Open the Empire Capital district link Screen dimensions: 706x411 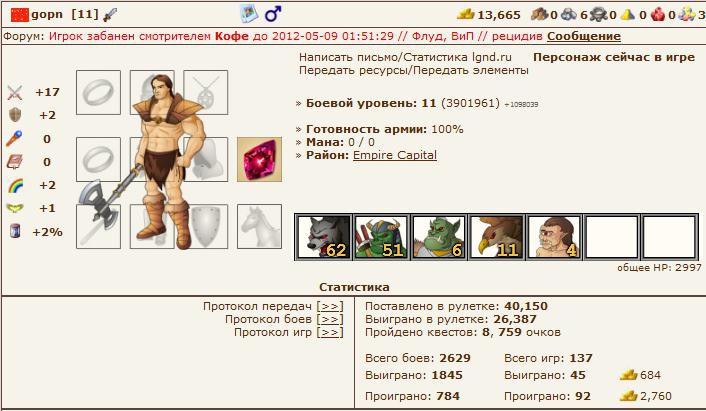[x=395, y=155]
